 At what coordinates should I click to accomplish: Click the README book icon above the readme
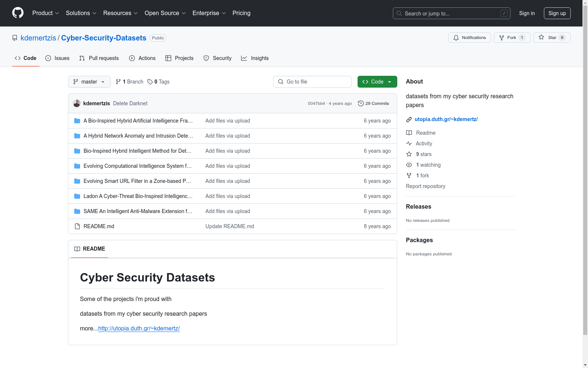[77, 249]
